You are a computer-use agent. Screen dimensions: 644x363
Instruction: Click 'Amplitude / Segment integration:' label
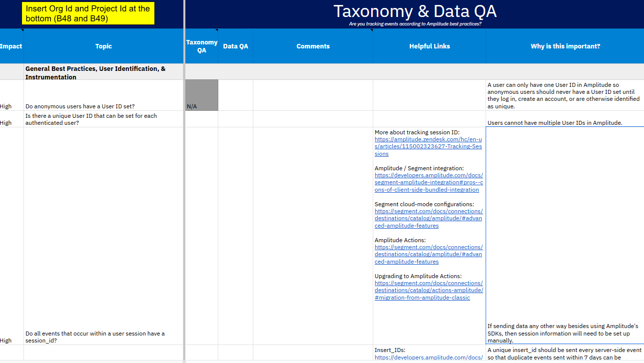click(419, 168)
